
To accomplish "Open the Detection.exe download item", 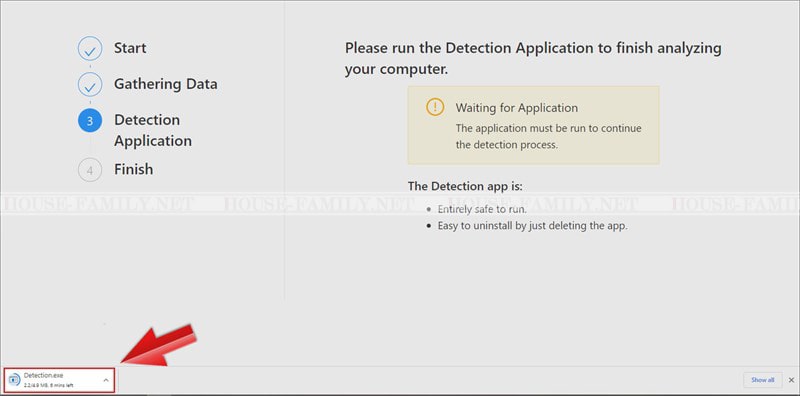I will tap(59, 380).
